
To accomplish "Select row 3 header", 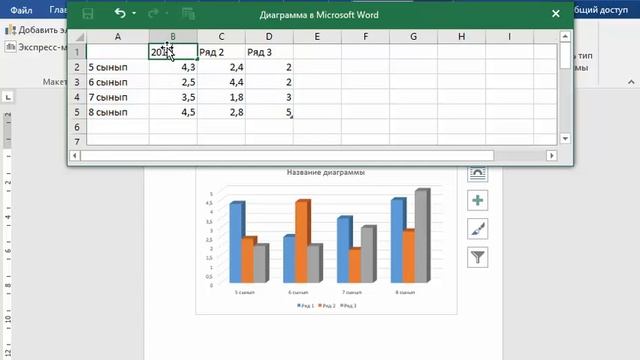I will 77,82.
